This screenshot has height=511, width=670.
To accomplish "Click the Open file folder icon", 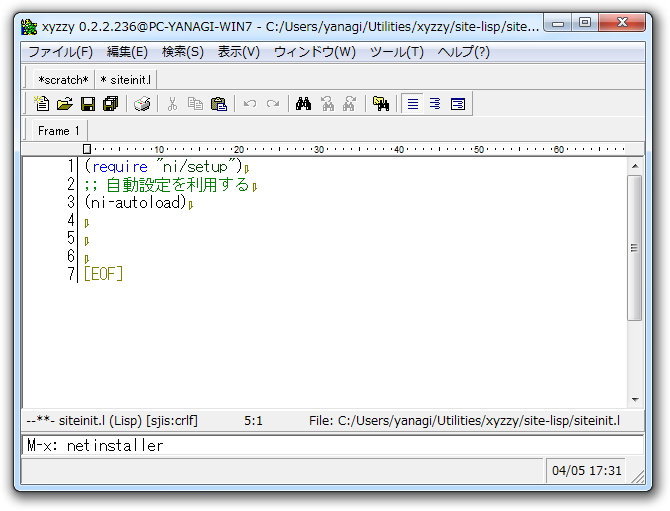I will coord(65,104).
